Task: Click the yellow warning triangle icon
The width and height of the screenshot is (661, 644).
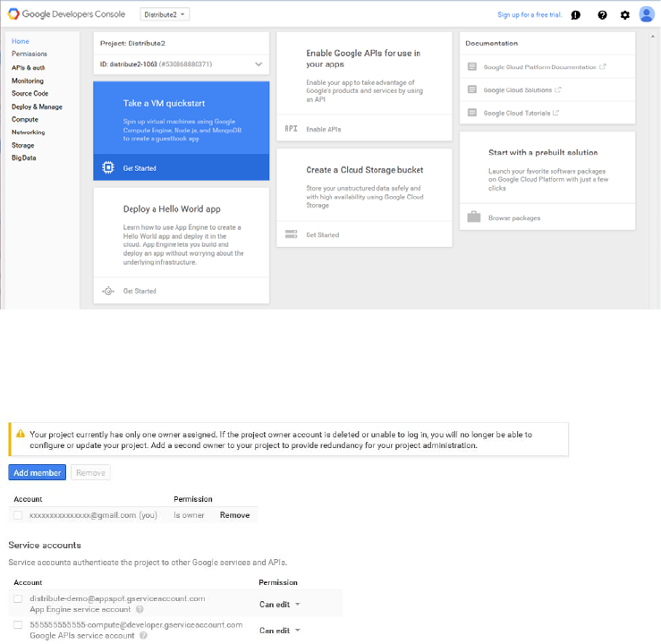Action: click(21, 434)
